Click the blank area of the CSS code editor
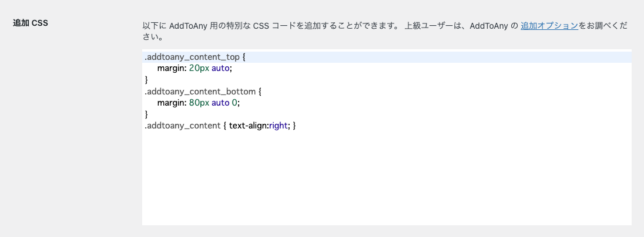The width and height of the screenshot is (644, 237). pyautogui.click(x=387, y=178)
